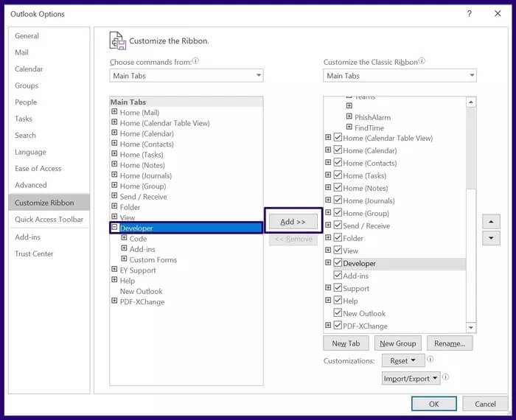Click the Move Down arrow button
Viewport: 516px width, 420px height.
click(491, 239)
